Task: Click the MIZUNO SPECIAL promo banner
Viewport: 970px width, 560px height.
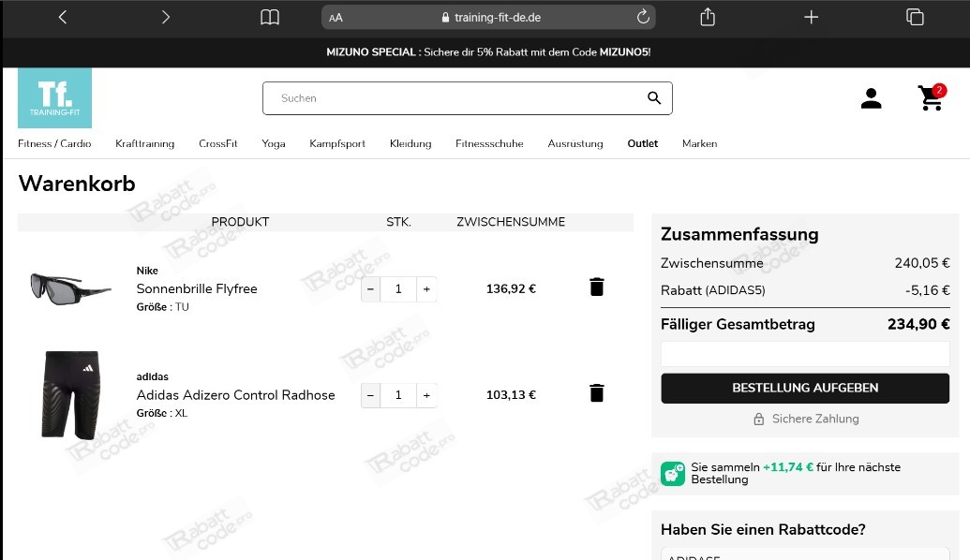Action: (x=488, y=52)
